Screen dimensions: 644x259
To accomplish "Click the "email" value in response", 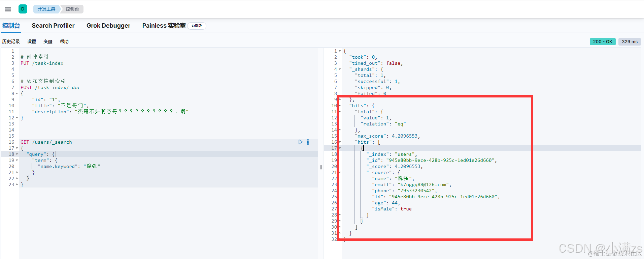I will 423,184.
